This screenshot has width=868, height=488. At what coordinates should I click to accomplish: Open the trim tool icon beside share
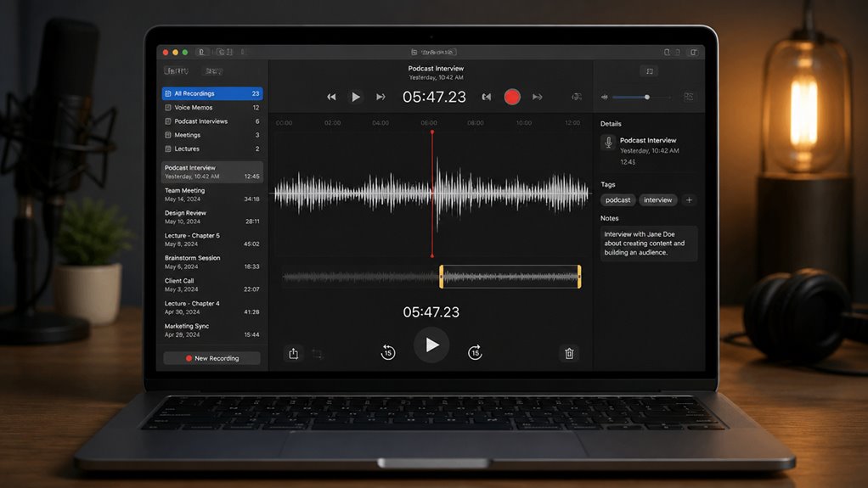(317, 354)
